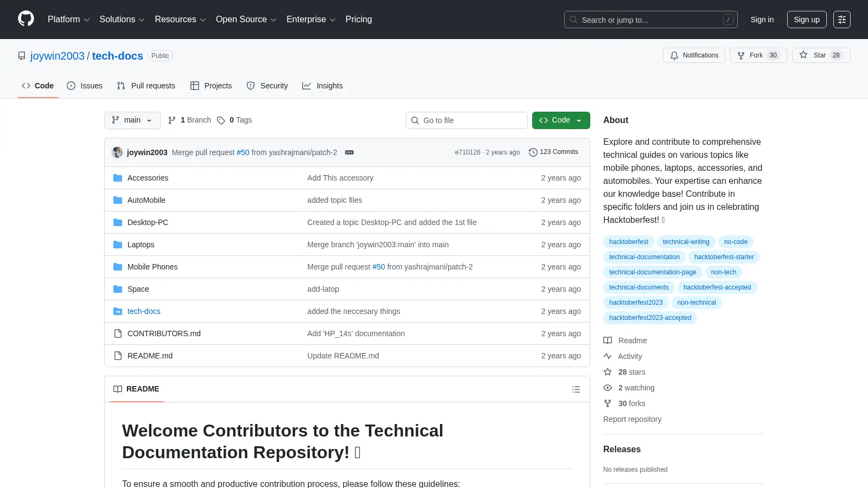The image size is (868, 488).
Task: Expand the Solutions menu
Action: [122, 20]
